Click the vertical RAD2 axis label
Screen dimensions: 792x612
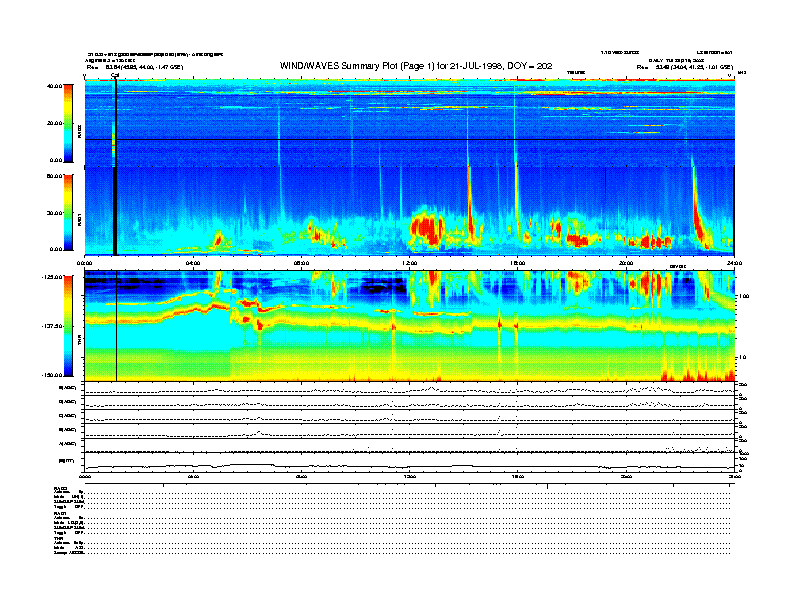pos(79,132)
